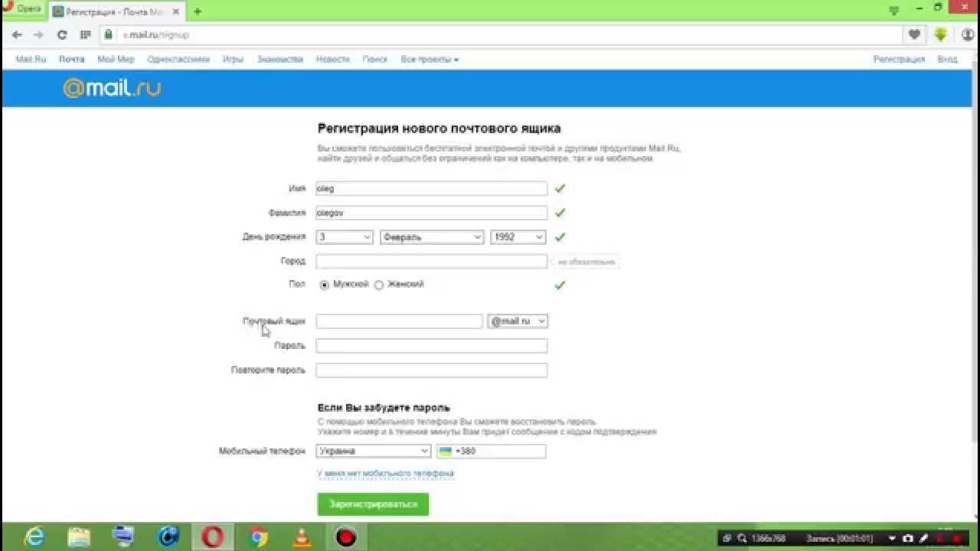Open the @mail.ru domain dropdown
This screenshot has height=551, width=980.
point(518,321)
